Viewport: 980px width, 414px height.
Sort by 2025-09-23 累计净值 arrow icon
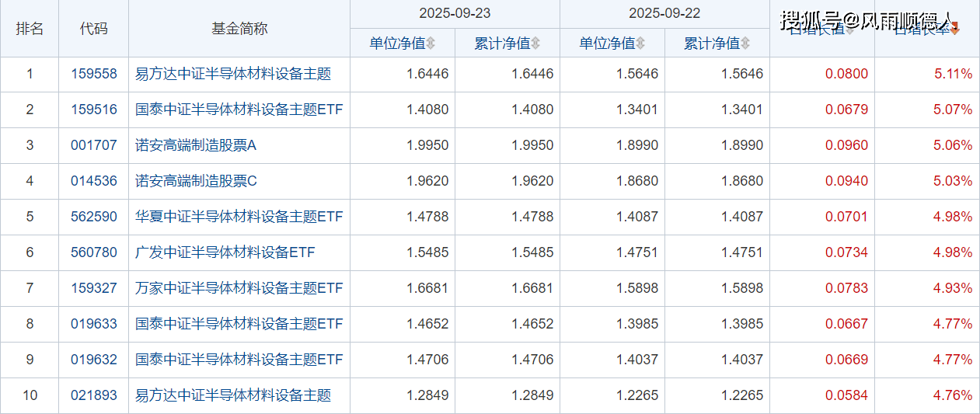point(535,43)
